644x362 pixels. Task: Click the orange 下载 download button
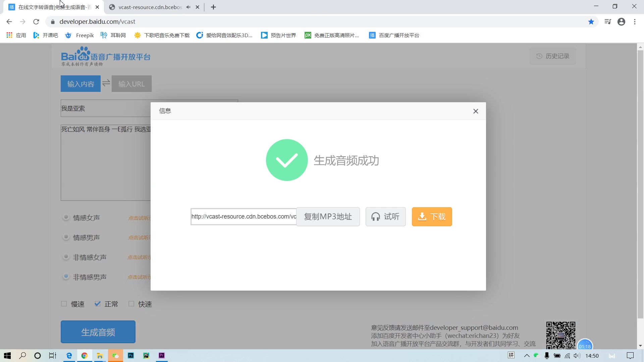point(432,217)
